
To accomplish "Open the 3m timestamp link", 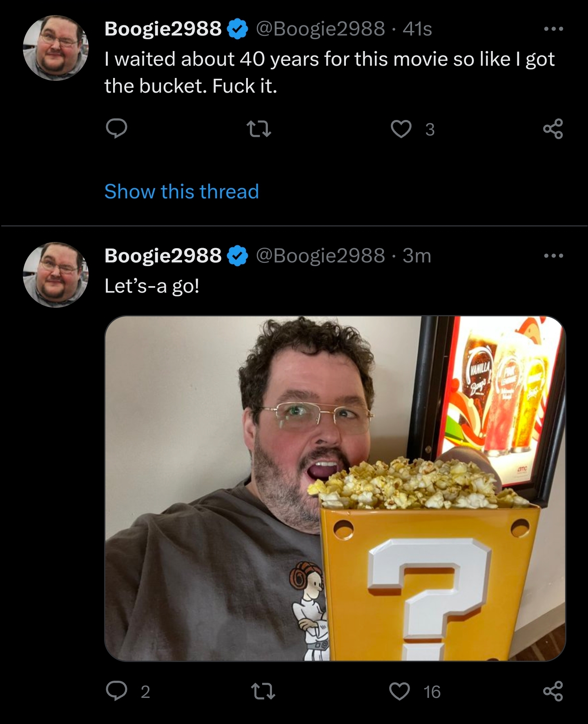I will tap(417, 256).
